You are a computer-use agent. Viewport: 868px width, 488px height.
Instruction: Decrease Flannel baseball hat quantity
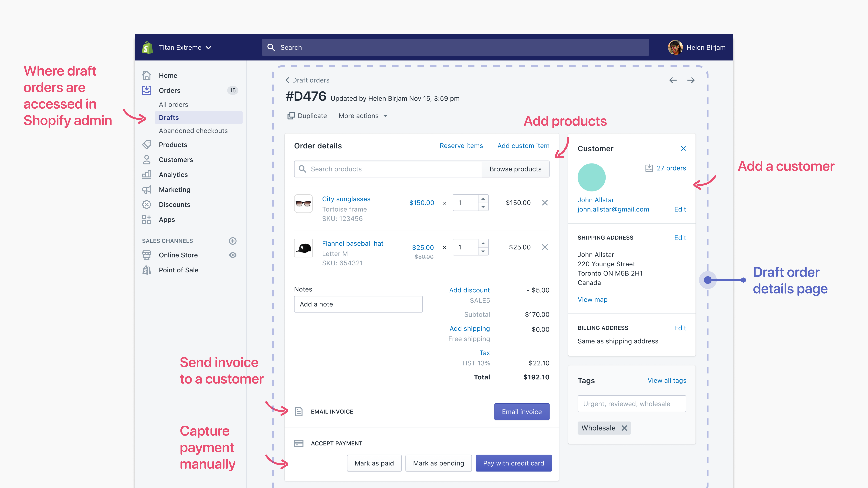(x=483, y=251)
